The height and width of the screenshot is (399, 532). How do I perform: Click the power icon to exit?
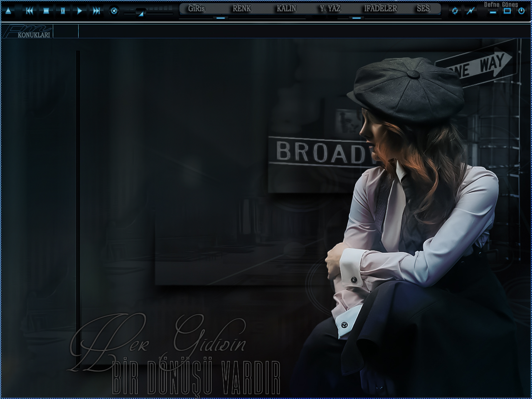coord(521,11)
